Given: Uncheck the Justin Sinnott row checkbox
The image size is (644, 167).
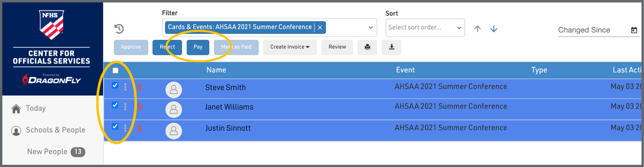Looking at the screenshot, I should 115,127.
